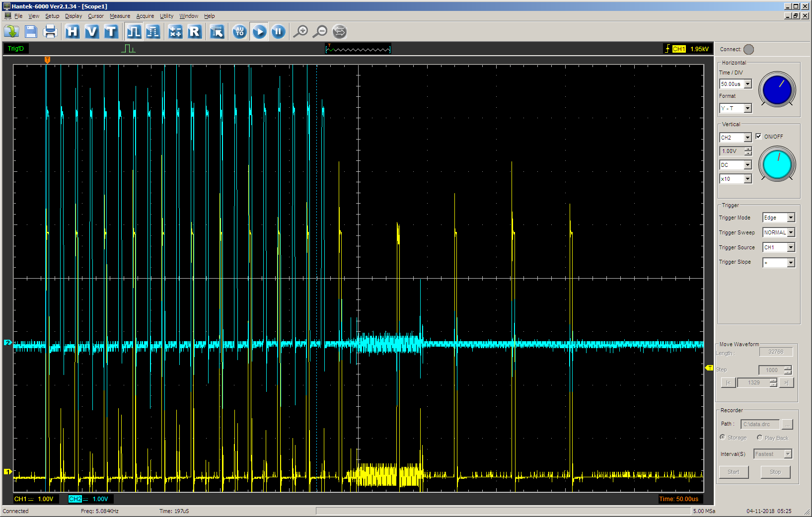Click the move waveform to beginning button
Image resolution: width=812 pixels, height=517 pixels.
(728, 382)
